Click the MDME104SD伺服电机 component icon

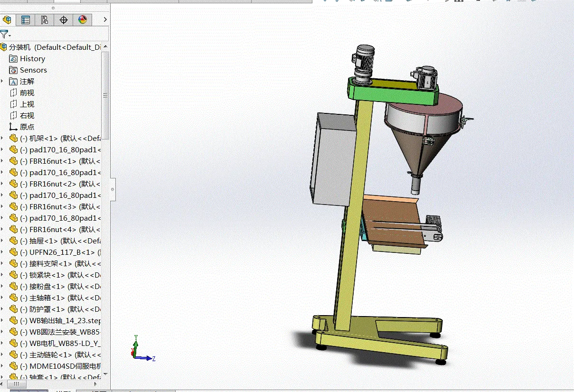(13, 366)
